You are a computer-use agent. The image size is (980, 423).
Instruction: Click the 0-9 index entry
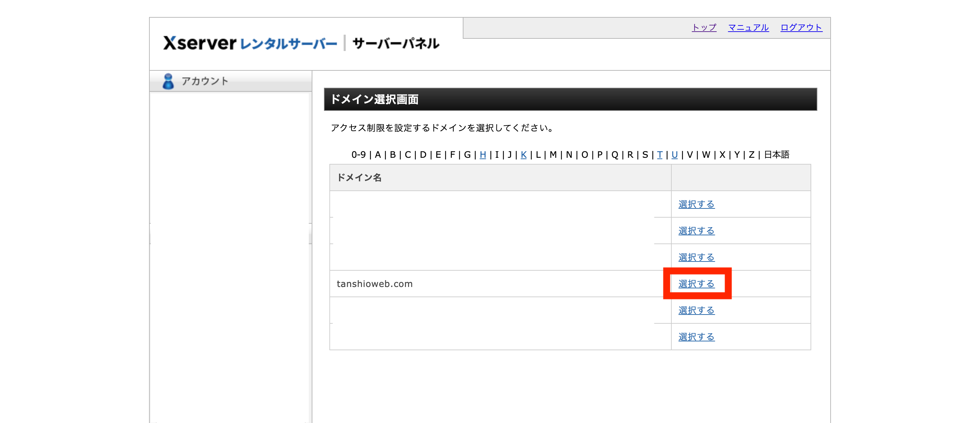coord(358,155)
